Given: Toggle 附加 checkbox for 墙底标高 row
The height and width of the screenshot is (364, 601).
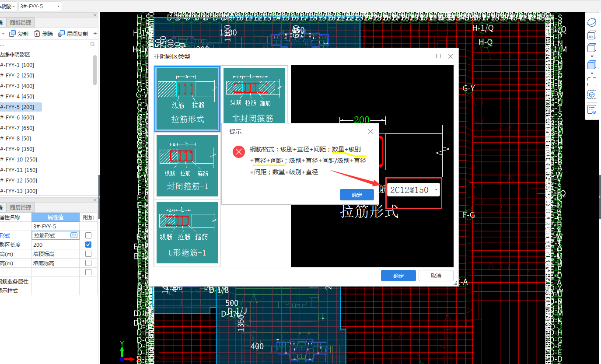Looking at the screenshot, I should point(88,263).
